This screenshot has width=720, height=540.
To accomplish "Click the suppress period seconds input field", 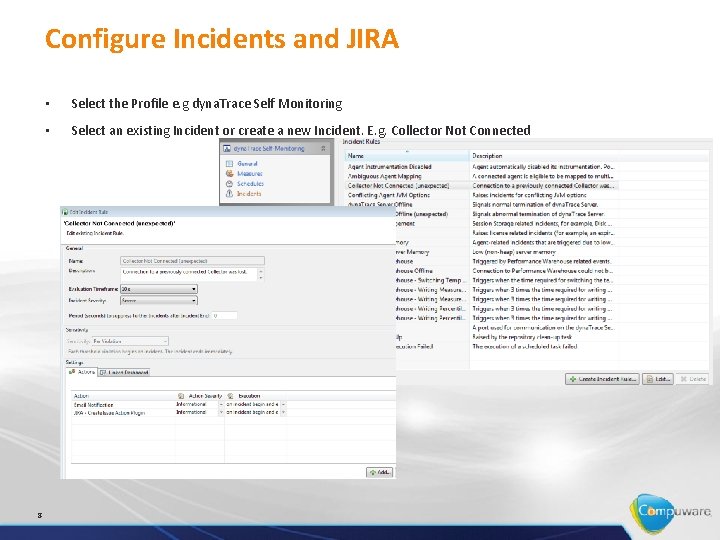I will click(x=225, y=316).
